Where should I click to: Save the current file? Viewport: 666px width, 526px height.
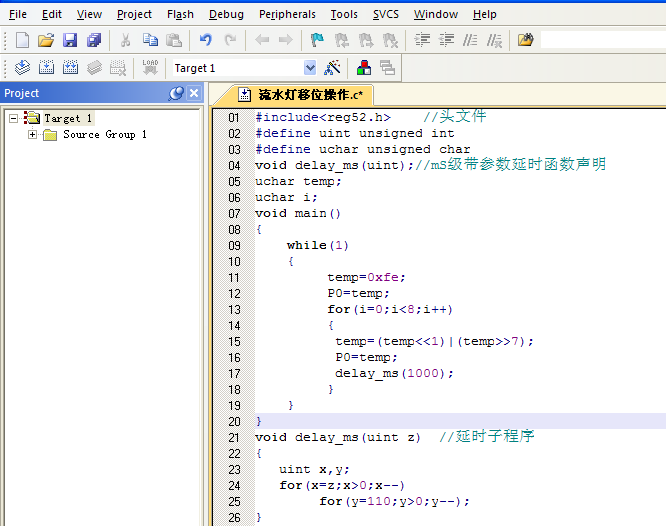pos(70,40)
